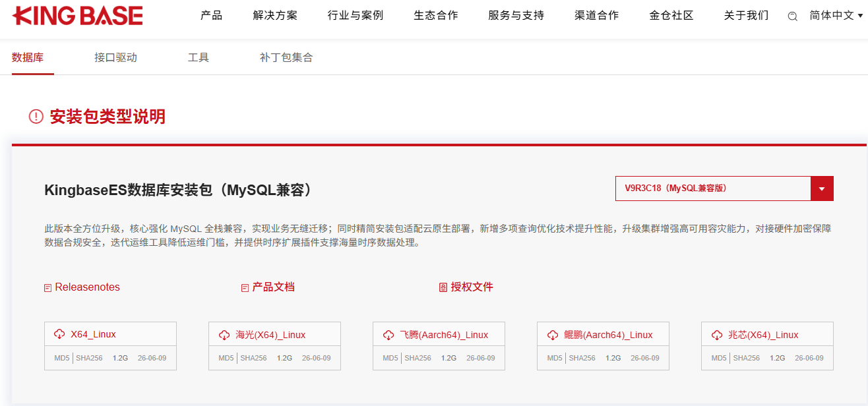The image size is (868, 406).
Task: Click the 26-06-09 date under 飞腾(Aarch64)_Linux
Action: tap(480, 358)
